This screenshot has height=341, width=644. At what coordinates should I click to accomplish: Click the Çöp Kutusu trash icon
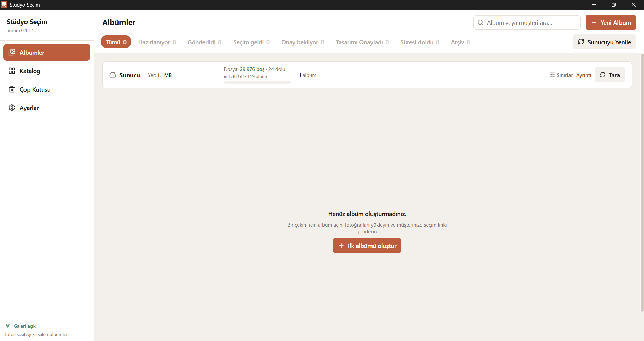[12, 89]
